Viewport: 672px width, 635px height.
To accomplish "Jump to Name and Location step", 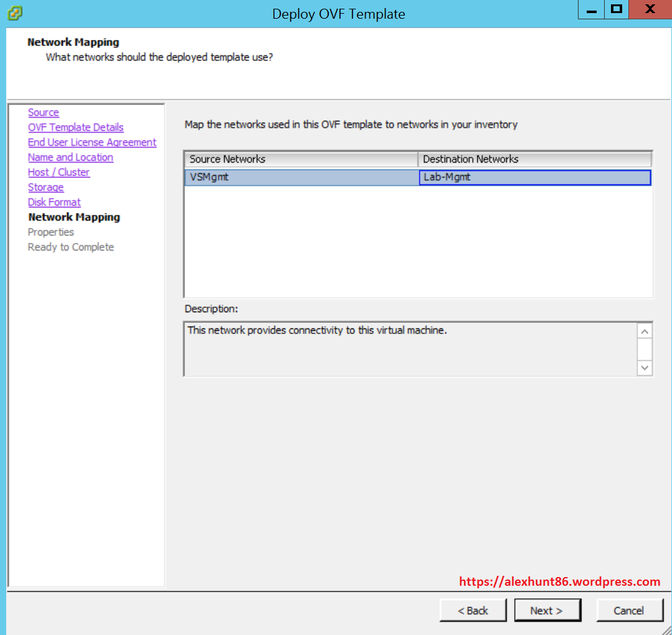I will tap(70, 158).
